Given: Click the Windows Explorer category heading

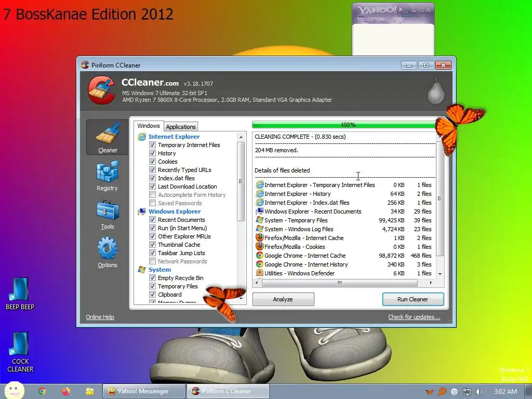Looking at the screenshot, I should coord(175,211).
